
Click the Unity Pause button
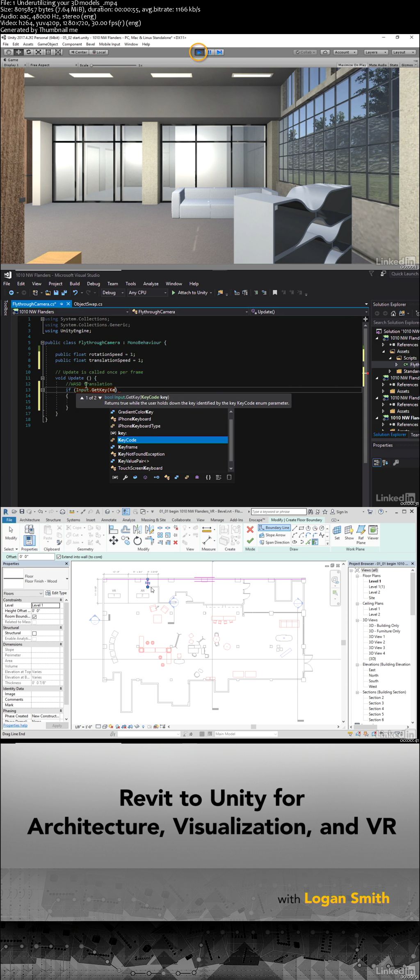point(210,52)
